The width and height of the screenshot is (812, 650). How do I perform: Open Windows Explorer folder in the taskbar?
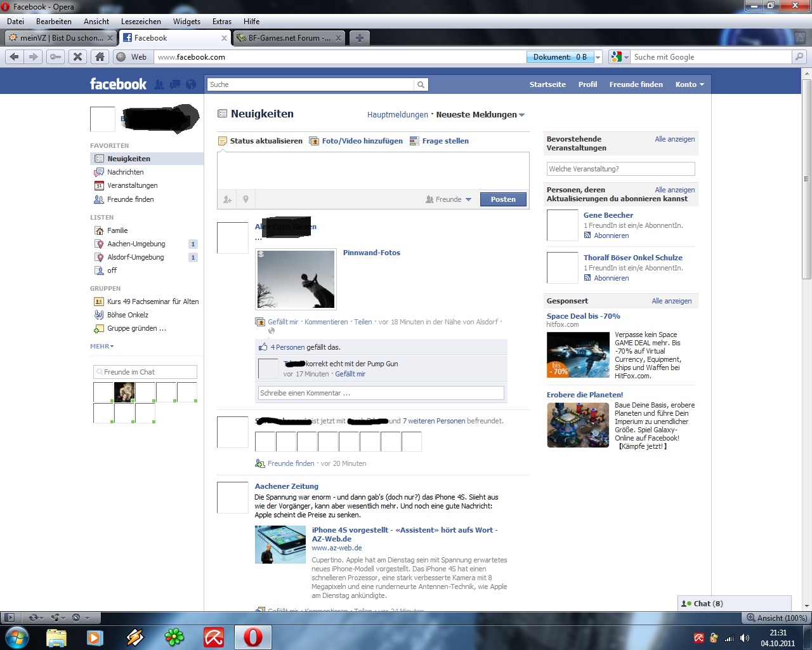click(x=56, y=637)
